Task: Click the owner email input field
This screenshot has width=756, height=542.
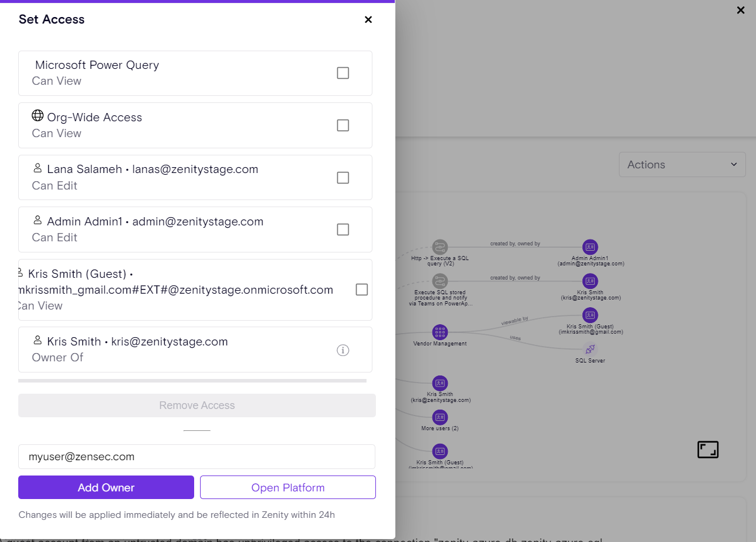Action: point(197,457)
